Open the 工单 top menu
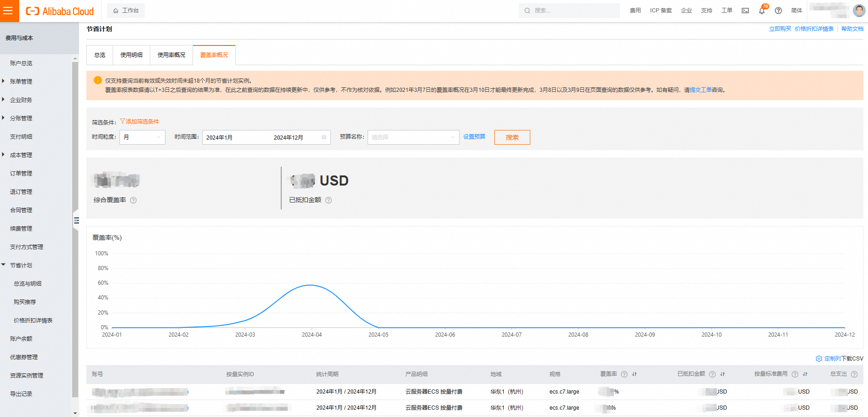Screen dimensions: 868x417 (727, 11)
